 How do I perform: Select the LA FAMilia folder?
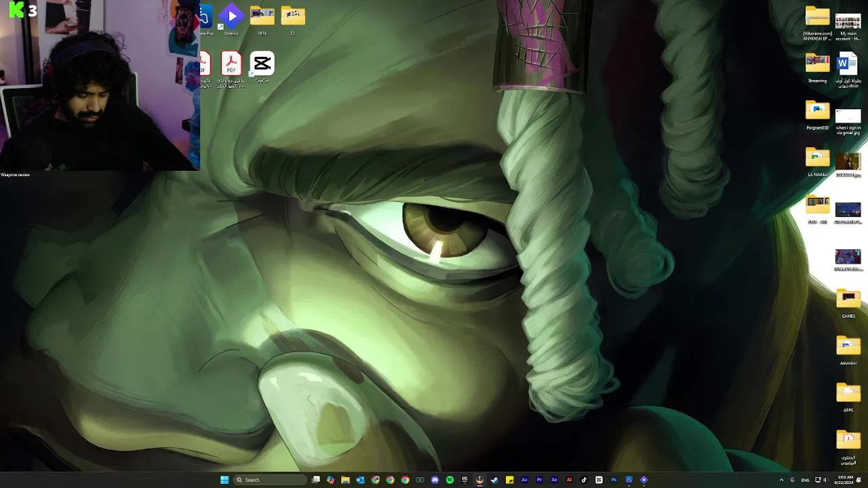[817, 163]
